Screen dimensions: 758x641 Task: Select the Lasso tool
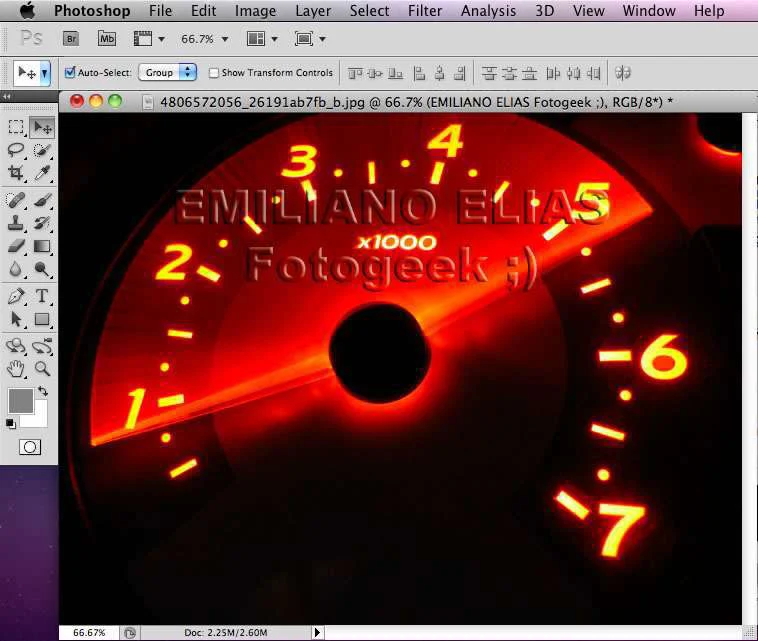16,150
